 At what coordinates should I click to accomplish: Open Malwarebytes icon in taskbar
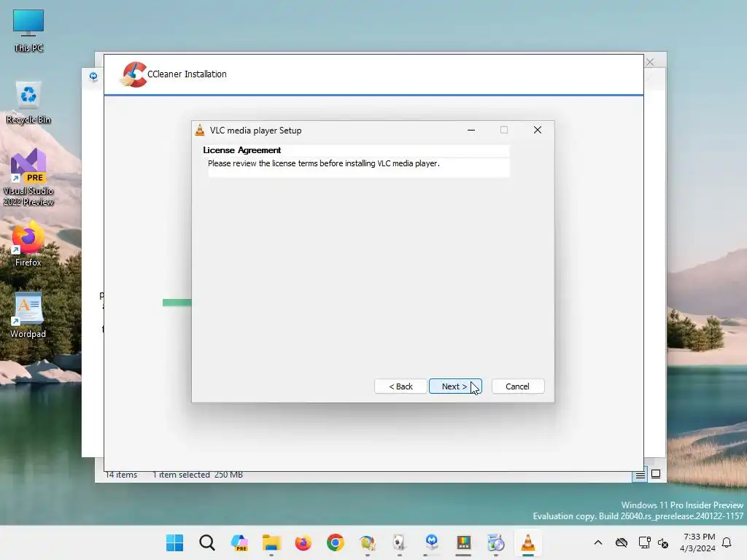coord(432,542)
